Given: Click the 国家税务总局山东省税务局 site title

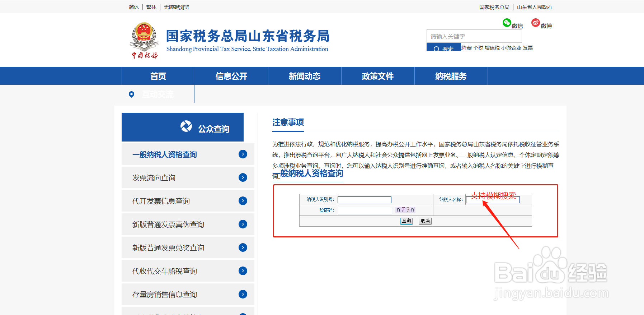Looking at the screenshot, I should click(248, 36).
